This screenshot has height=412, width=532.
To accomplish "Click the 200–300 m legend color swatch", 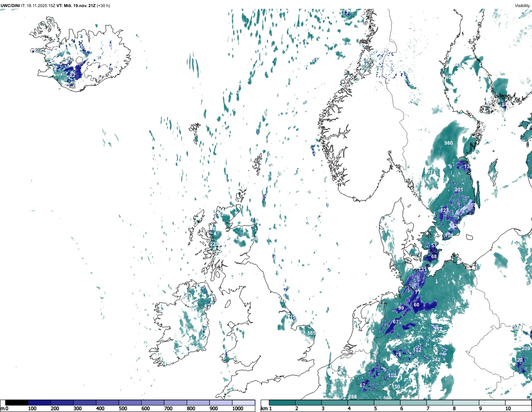I will (x=62, y=402).
